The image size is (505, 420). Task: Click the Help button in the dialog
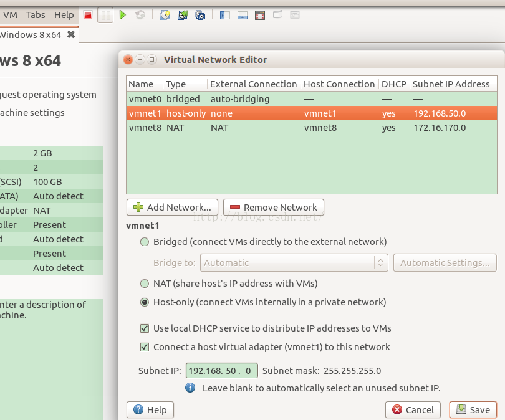pos(150,409)
